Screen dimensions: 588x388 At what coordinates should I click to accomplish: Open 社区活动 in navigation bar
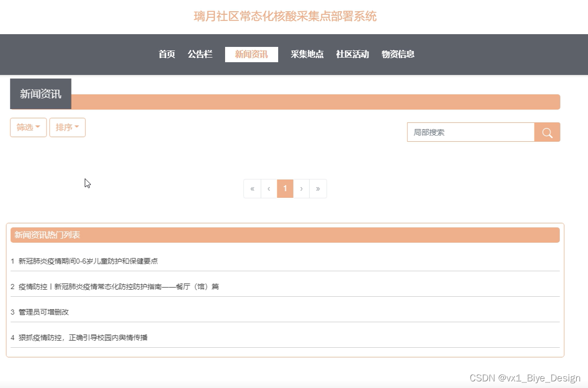[353, 55]
